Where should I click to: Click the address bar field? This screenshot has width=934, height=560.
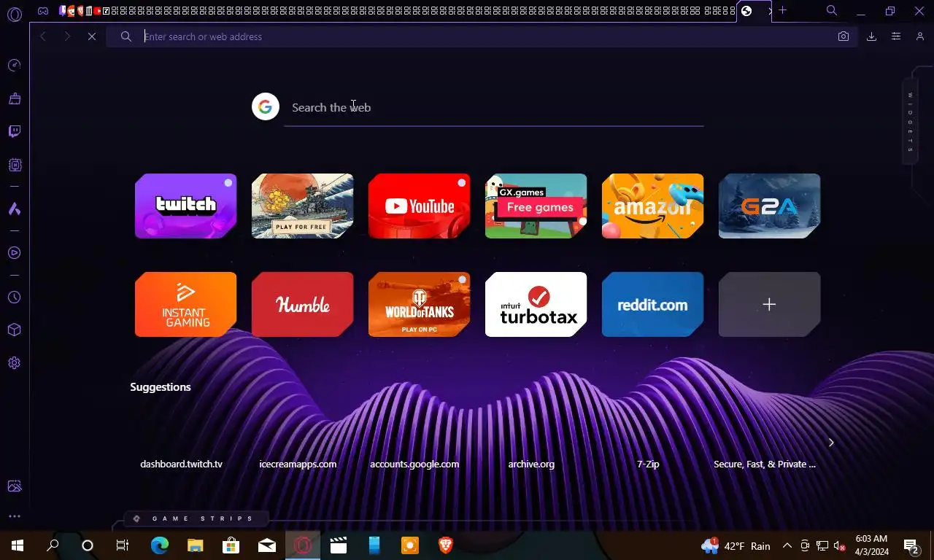click(482, 36)
